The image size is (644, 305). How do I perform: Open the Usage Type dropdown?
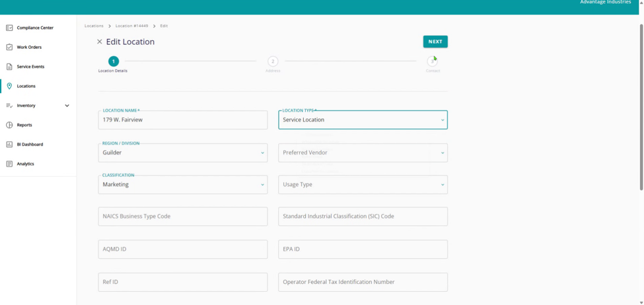pyautogui.click(x=363, y=185)
